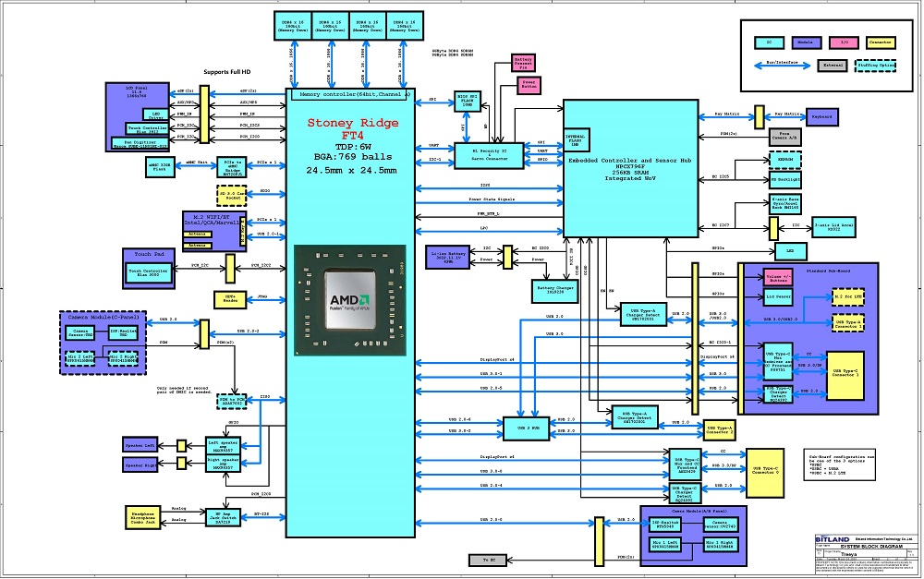Screen dimensions: 924x579
Task: Select the Speaker Left module
Action: coord(140,445)
